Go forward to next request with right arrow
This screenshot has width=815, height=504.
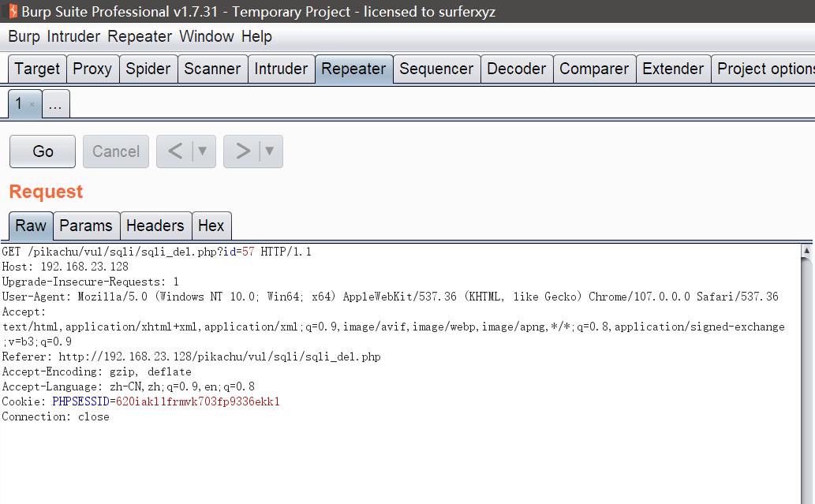point(243,151)
